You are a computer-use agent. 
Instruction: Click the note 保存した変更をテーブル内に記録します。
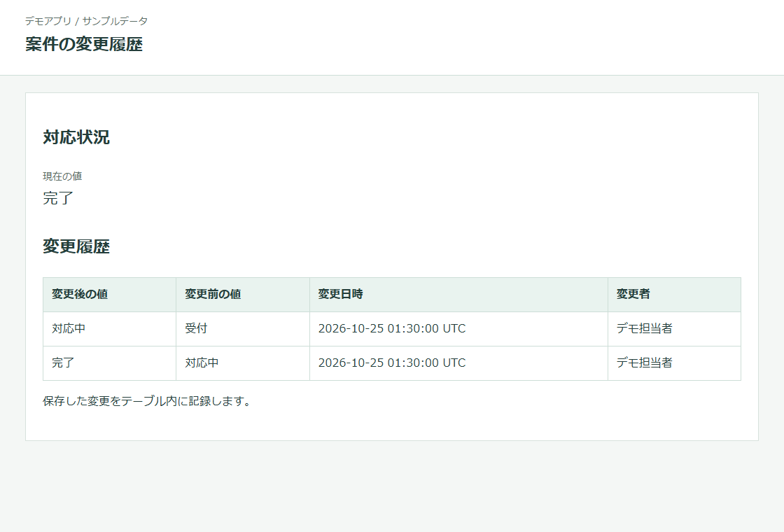[147, 401]
